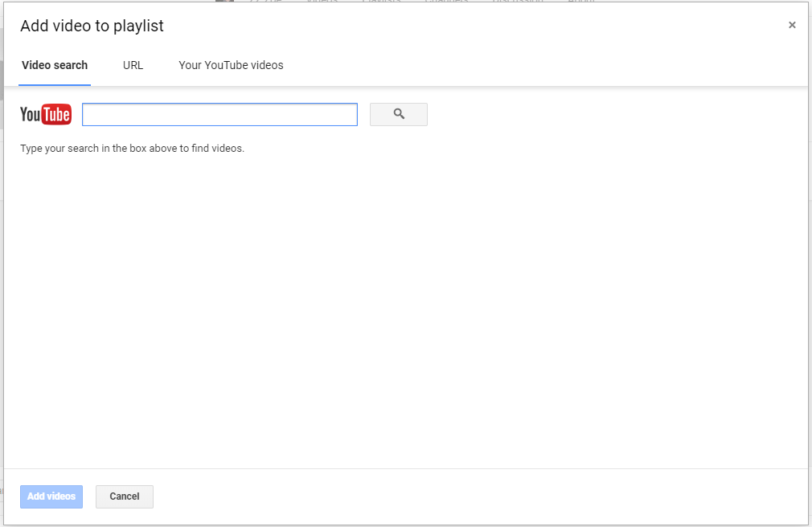
Task: Click the Add video to playlist title
Action: pos(92,26)
